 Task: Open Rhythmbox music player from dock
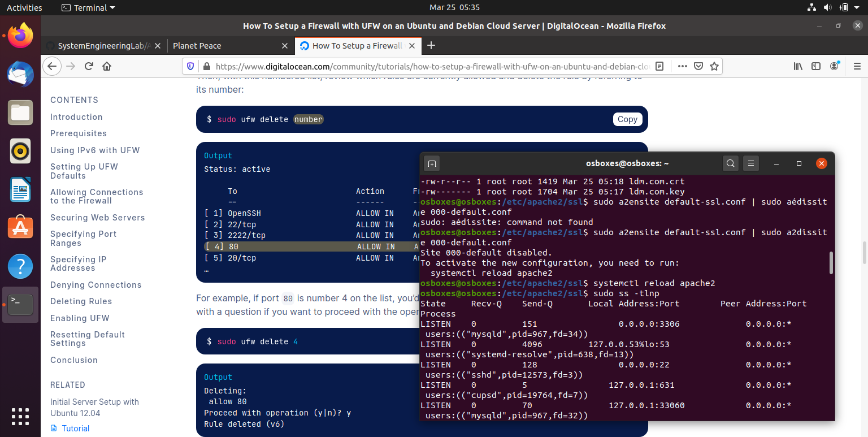20,151
